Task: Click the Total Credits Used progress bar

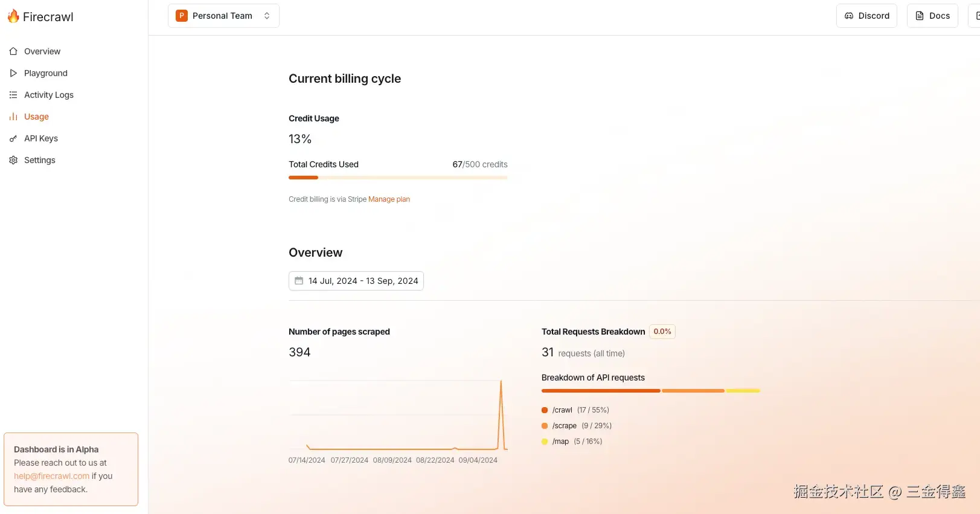Action: pyautogui.click(x=398, y=178)
